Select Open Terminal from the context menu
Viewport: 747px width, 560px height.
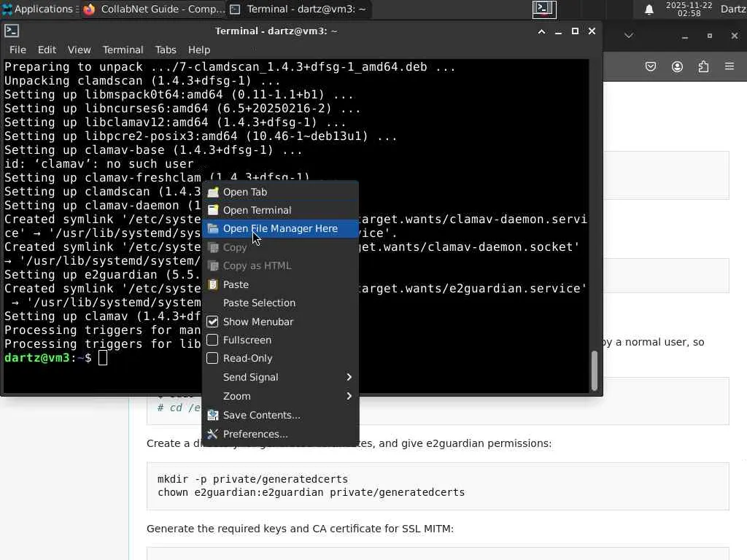(x=281, y=210)
